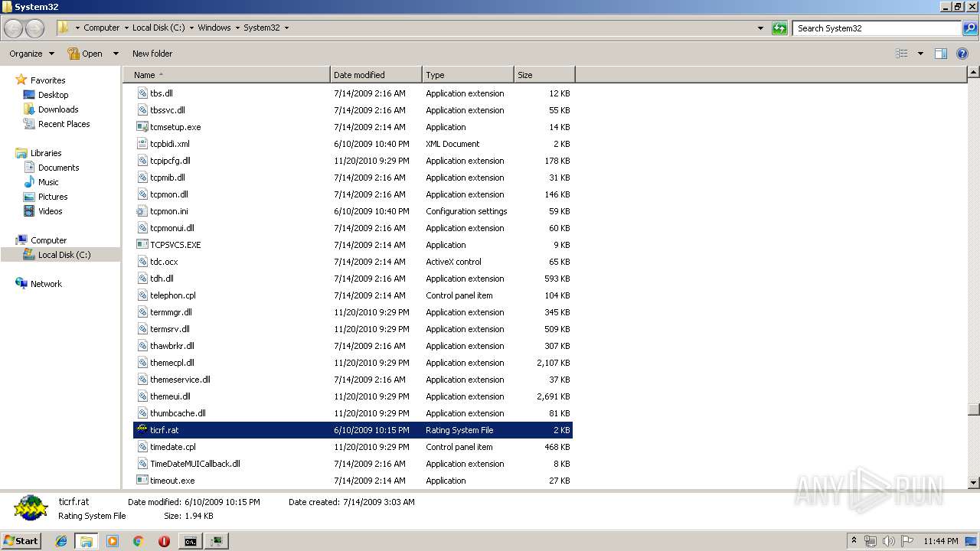Select the tcpbidi.xml file icon
This screenshot has width=980, height=551.
(x=142, y=144)
